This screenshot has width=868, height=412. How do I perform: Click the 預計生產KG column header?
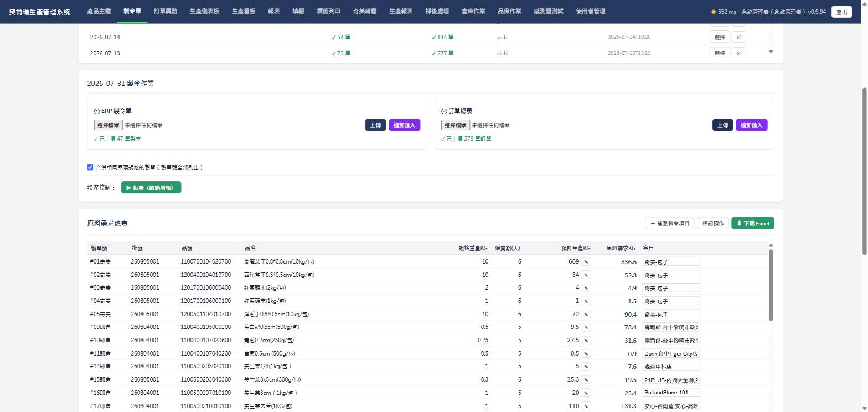[x=576, y=248]
